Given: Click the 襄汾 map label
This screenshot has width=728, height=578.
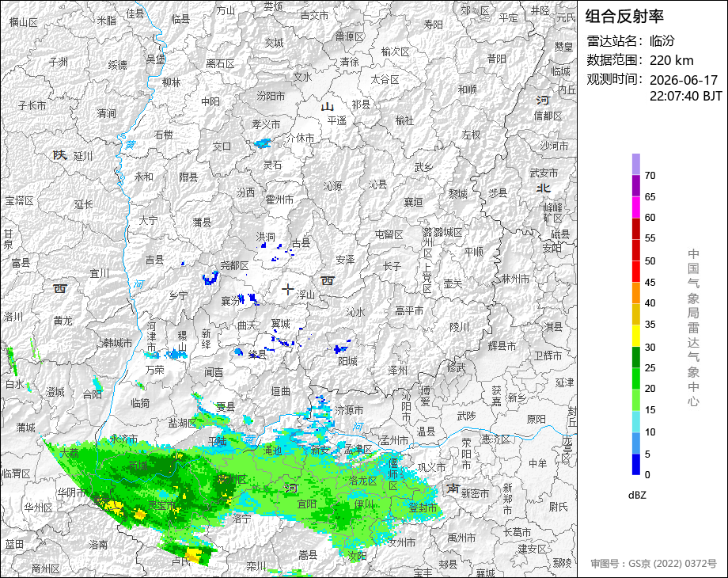Looking at the screenshot, I should tap(229, 301).
